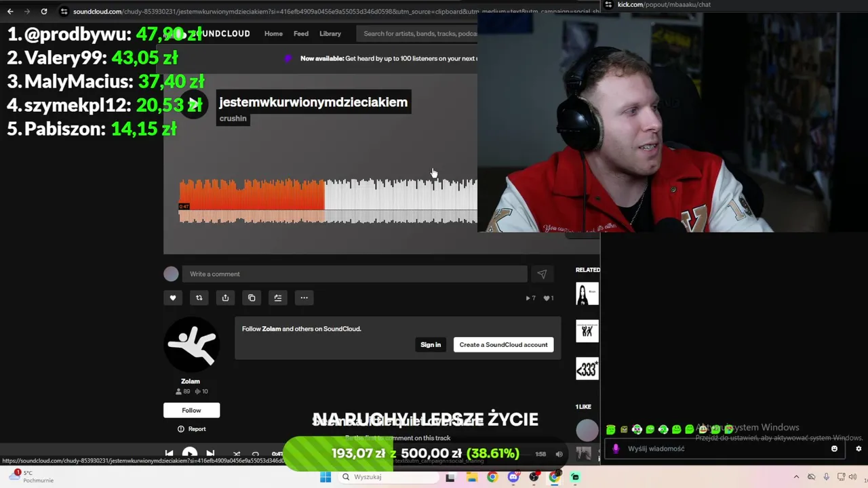The width and height of the screenshot is (868, 488).
Task: Send the comment with the arrow button
Action: pos(542,274)
